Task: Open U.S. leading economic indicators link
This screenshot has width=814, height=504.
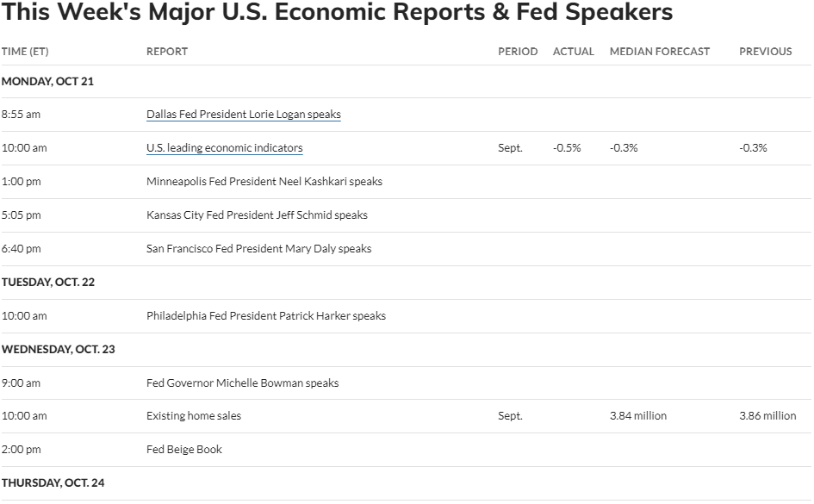Action: point(224,148)
